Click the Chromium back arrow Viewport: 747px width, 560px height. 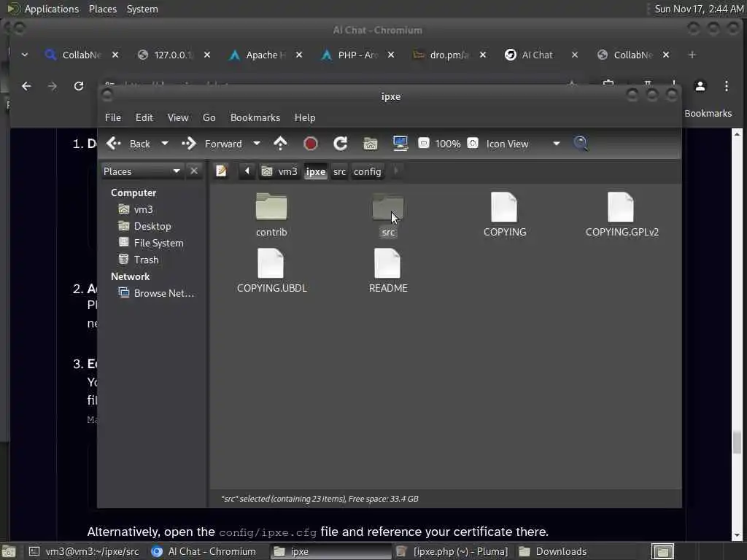[27, 86]
